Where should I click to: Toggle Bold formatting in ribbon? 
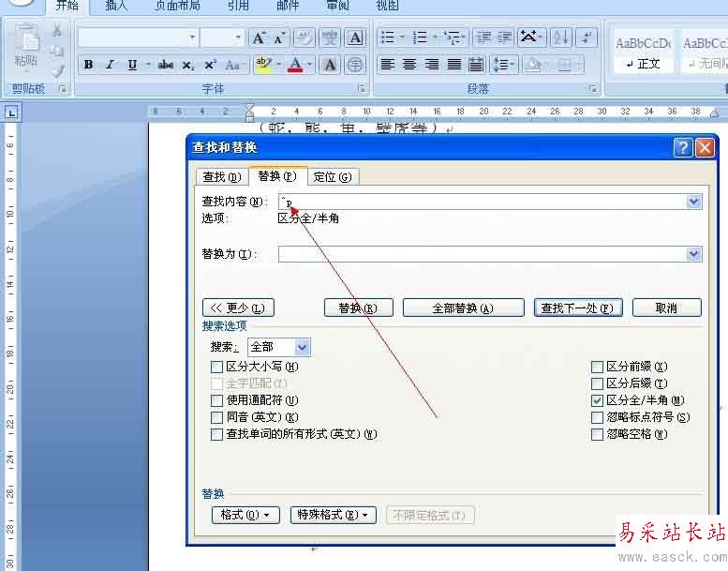point(88,65)
